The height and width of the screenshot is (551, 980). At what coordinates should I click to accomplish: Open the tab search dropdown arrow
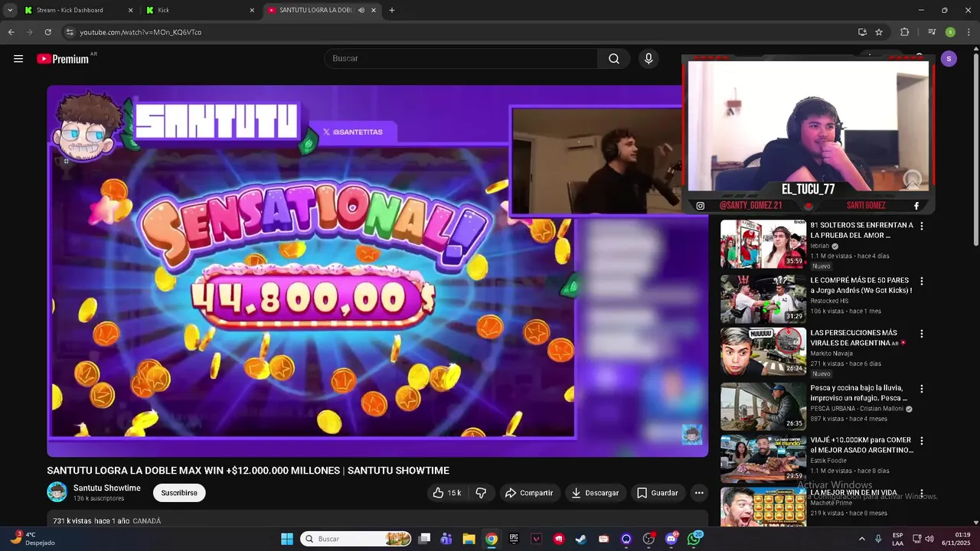click(x=10, y=10)
